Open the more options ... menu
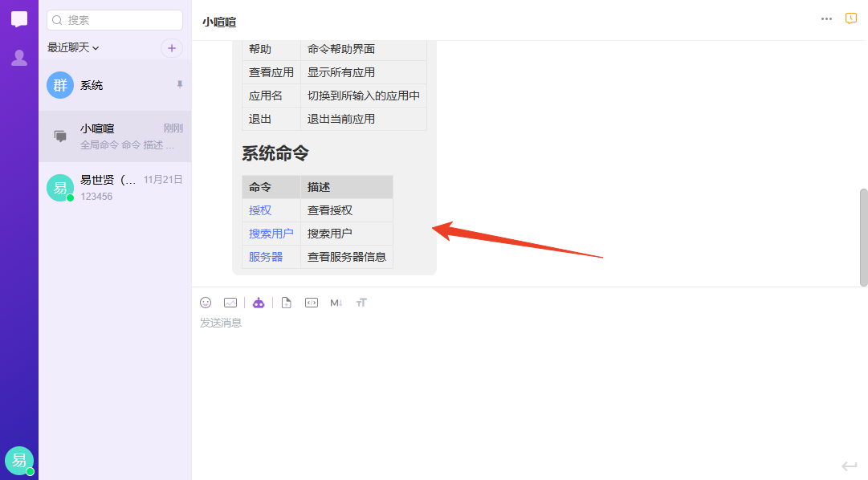The image size is (868, 480). pyautogui.click(x=826, y=18)
